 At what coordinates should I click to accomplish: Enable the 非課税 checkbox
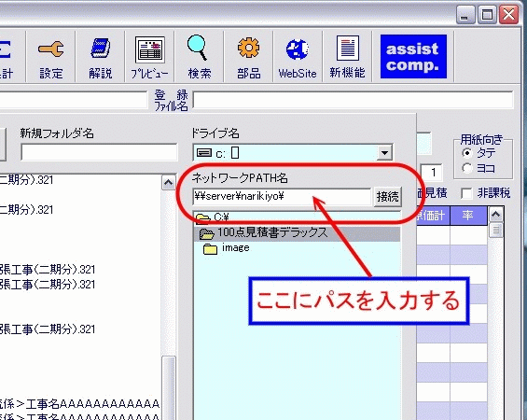tap(466, 193)
